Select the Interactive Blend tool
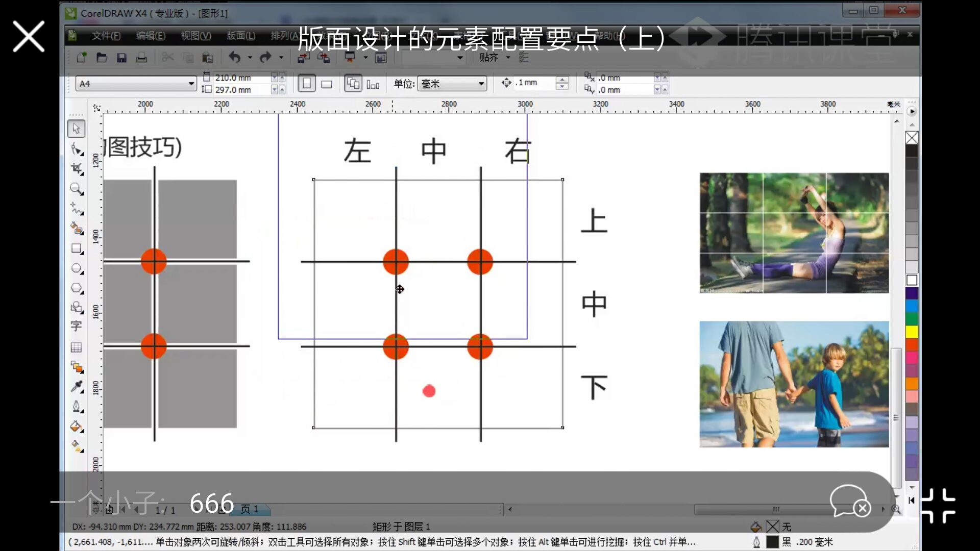Viewport: 980px width, 551px height. click(x=77, y=367)
